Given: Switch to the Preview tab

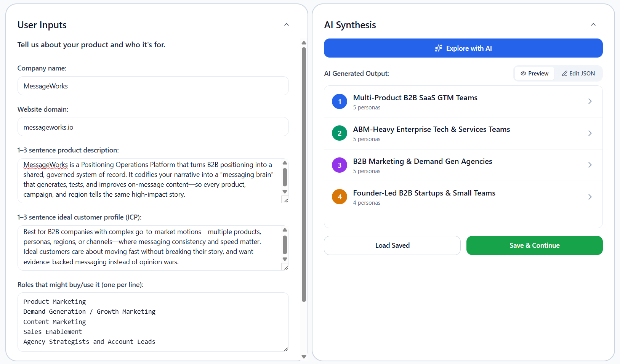Looking at the screenshot, I should tap(535, 74).
